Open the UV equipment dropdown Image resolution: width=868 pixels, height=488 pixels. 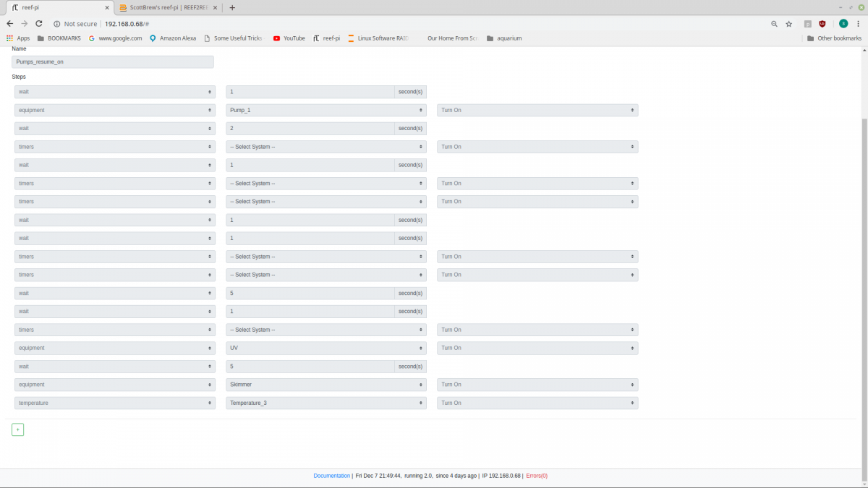326,348
